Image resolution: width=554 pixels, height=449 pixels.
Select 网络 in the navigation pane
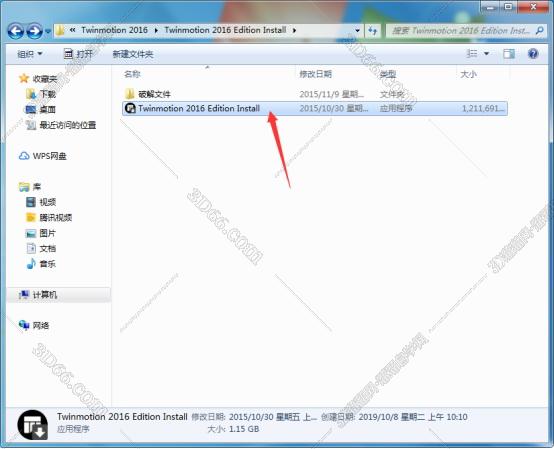pos(41,325)
